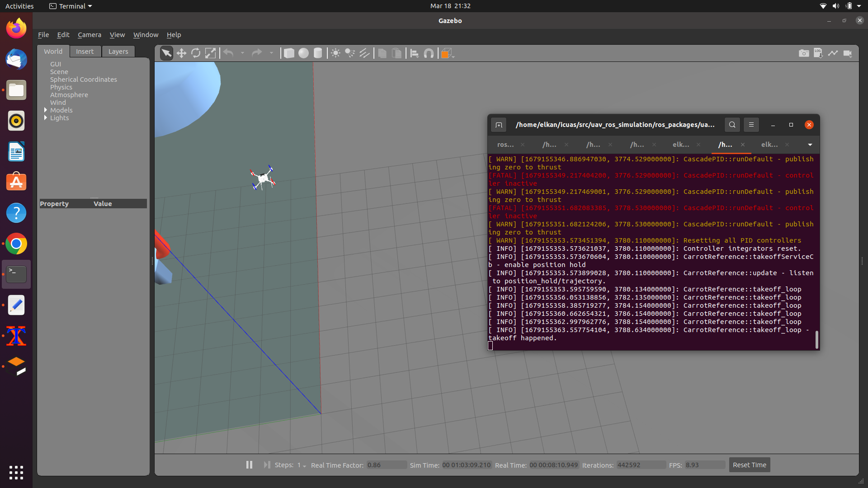Add a point light to the world
The image size is (868, 488).
[335, 53]
